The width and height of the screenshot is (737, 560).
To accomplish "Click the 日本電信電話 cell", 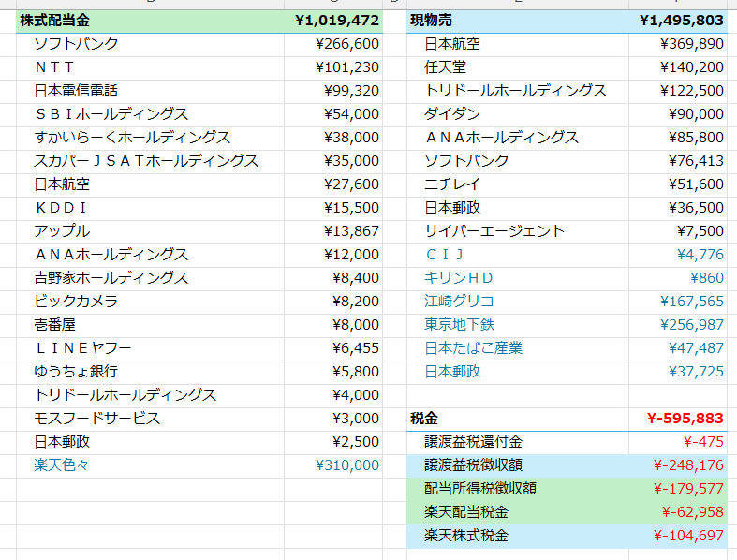I will click(76, 91).
